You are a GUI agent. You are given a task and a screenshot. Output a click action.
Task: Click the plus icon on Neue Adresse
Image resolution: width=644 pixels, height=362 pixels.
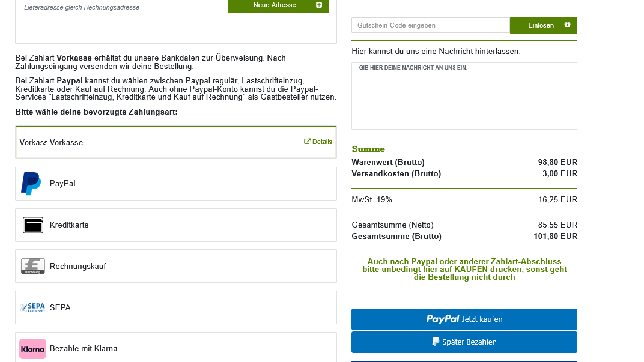319,5
